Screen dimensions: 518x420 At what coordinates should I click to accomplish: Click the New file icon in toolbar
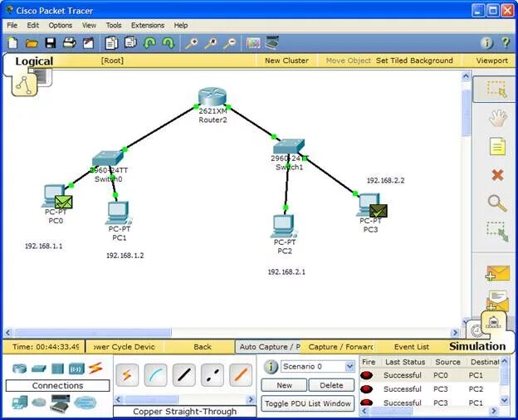pos(12,43)
